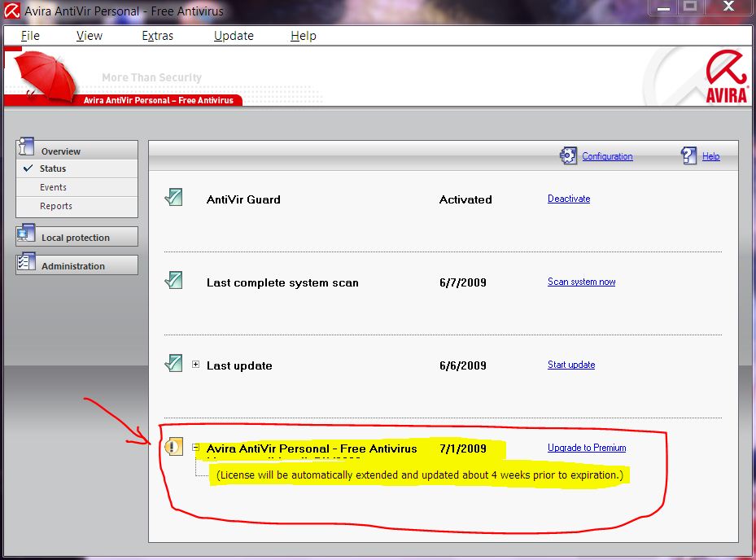Click the Last update label
The width and height of the screenshot is (756, 560).
pyautogui.click(x=239, y=366)
